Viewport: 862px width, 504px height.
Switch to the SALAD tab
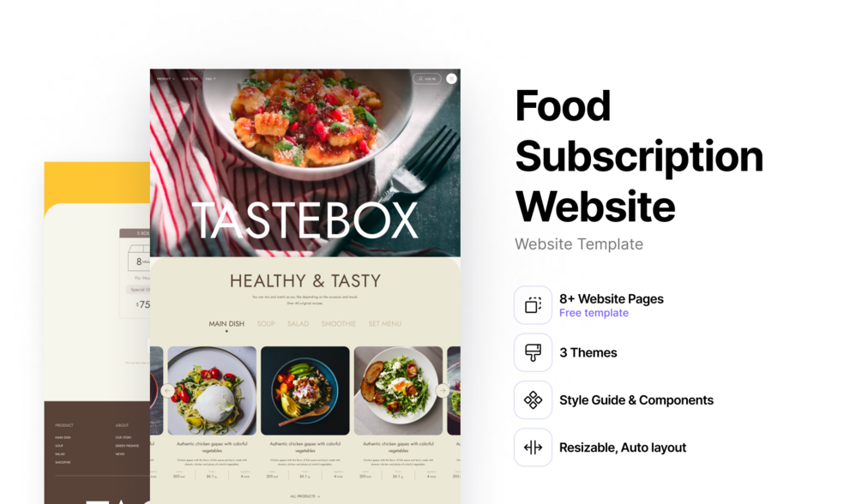coord(298,324)
